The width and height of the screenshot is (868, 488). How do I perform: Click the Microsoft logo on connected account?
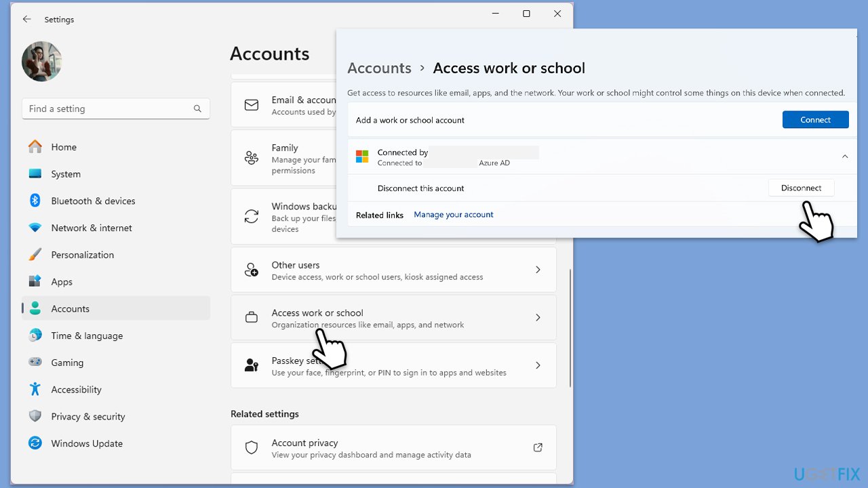[x=362, y=157]
